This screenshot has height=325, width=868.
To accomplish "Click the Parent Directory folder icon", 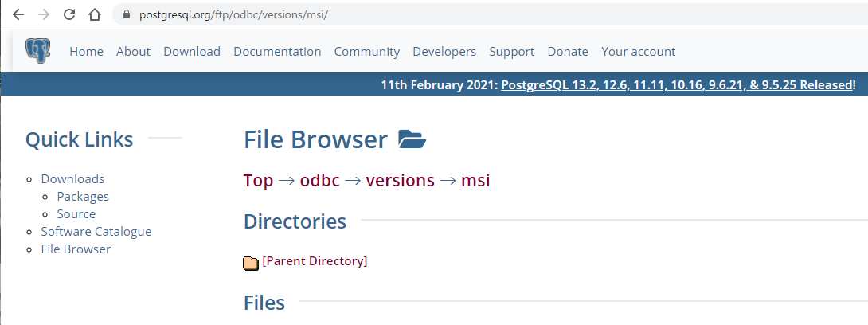I will pos(251,262).
